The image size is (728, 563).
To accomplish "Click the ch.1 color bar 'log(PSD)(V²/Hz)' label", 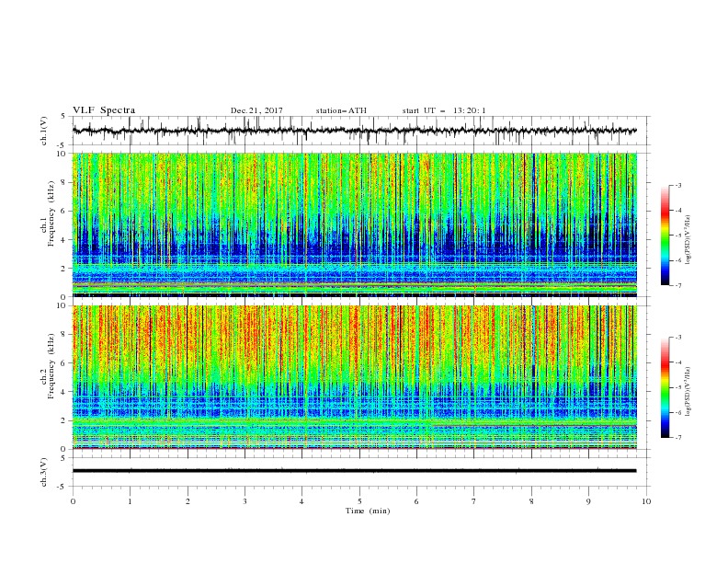I will 688,240.
